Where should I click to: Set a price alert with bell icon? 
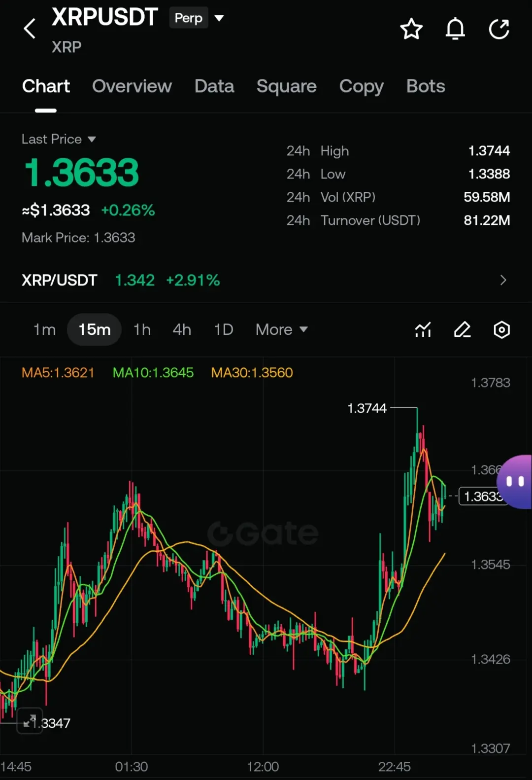tap(455, 29)
